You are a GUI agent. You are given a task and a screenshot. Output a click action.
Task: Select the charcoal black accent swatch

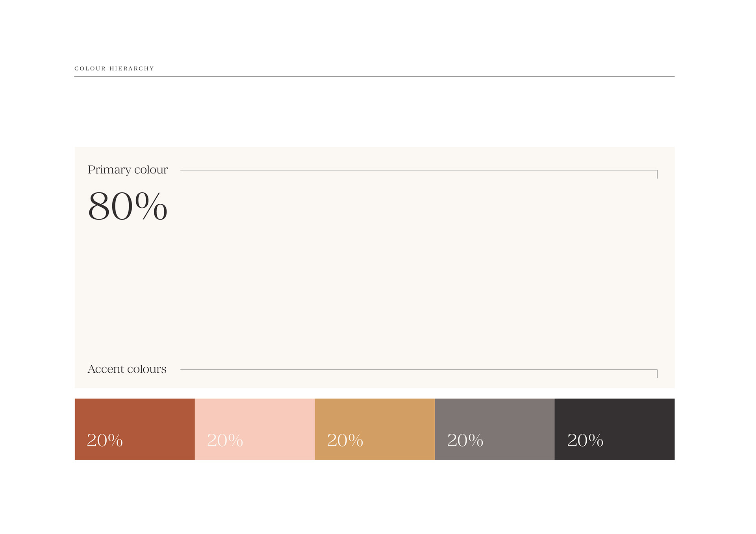614,417
